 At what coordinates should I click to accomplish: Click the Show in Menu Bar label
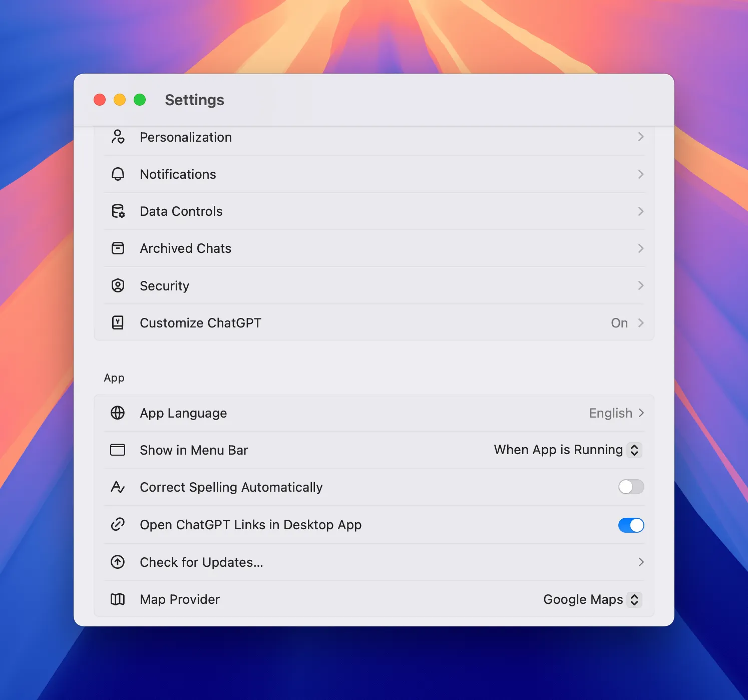(194, 450)
